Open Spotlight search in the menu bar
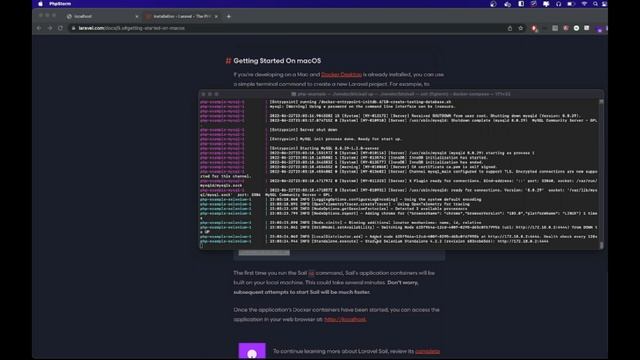This screenshot has height=360, width=640. coord(595,4)
